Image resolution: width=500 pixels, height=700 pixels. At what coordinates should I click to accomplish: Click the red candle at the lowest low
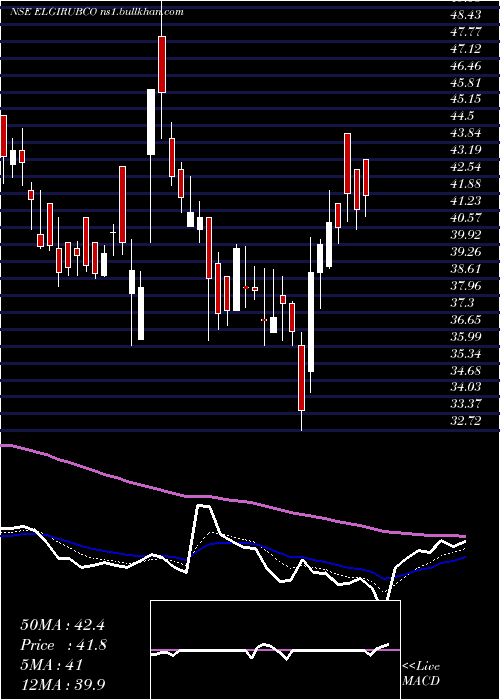click(301, 378)
